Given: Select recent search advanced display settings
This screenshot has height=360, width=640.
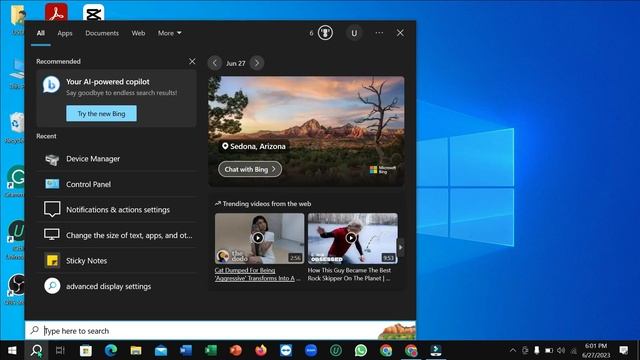Looking at the screenshot, I should pos(117,286).
